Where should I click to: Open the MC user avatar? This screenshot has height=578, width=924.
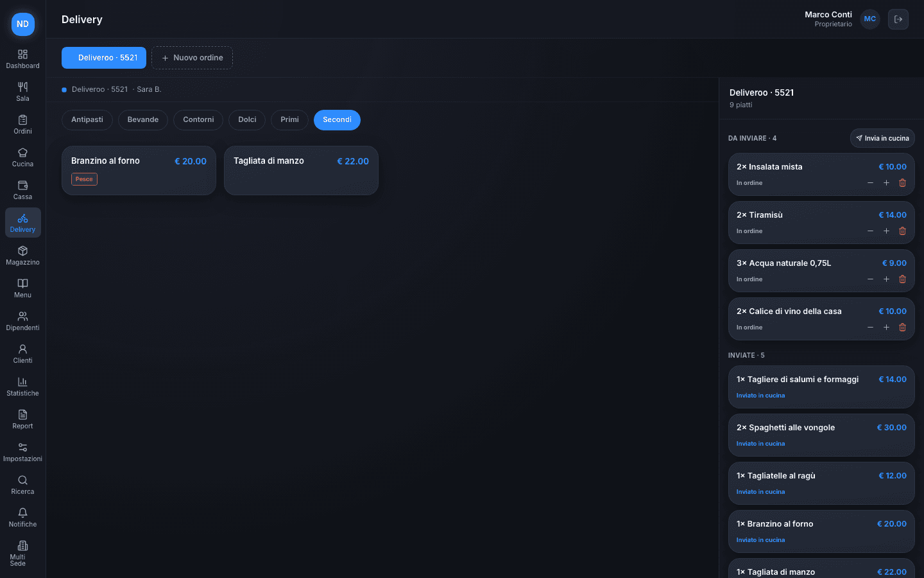point(870,19)
